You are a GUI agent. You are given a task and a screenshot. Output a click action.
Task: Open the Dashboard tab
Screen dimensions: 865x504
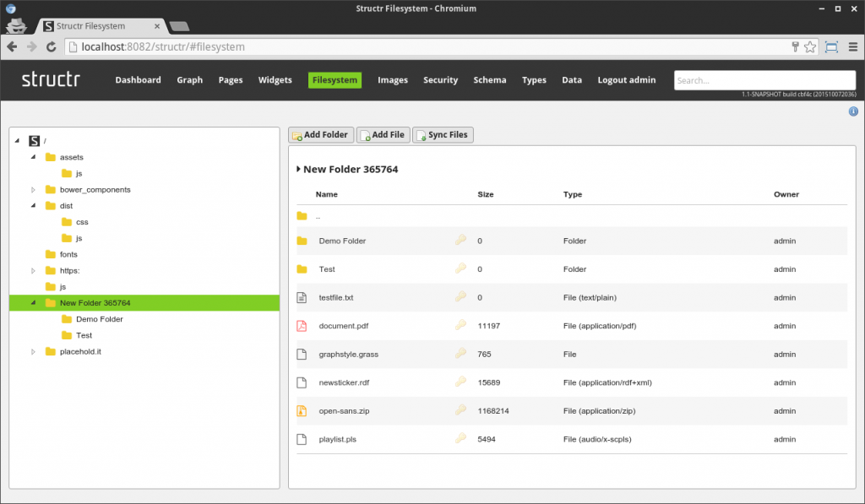tap(138, 79)
